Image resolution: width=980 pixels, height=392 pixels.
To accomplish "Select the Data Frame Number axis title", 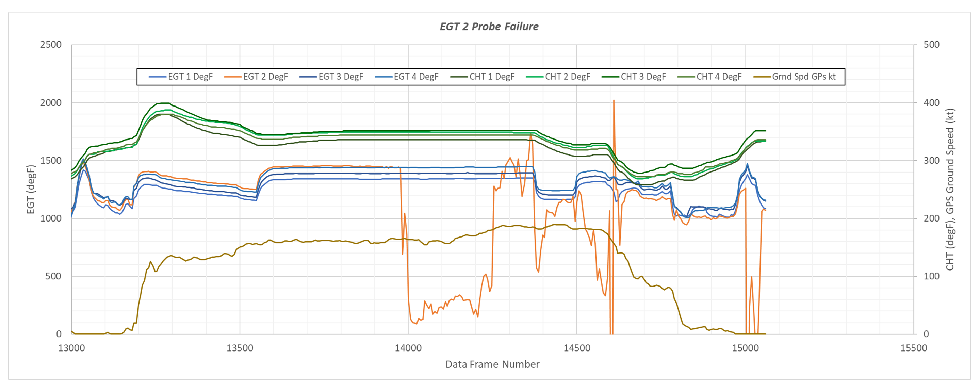I will point(492,364).
